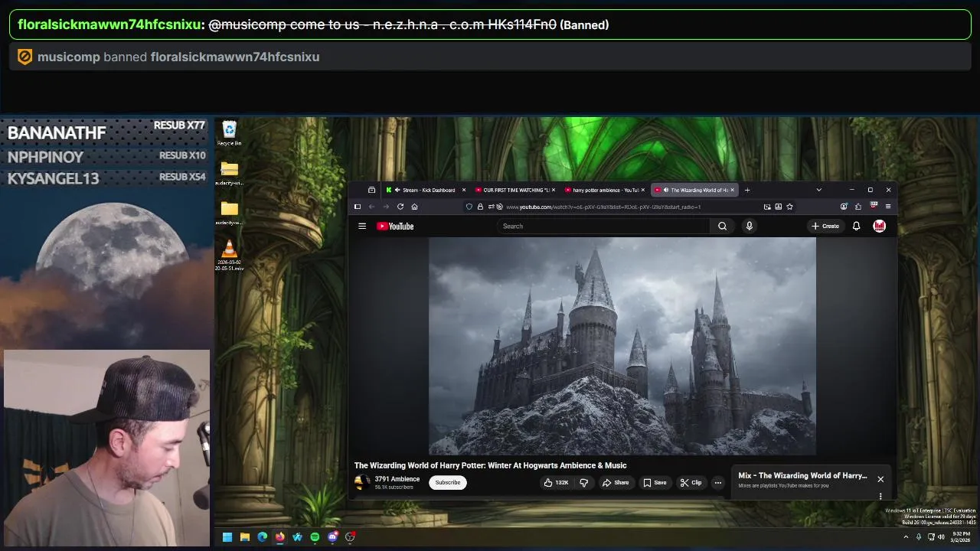Click BANANATHF resub name in overlay
This screenshot has width=980, height=551.
tap(57, 132)
